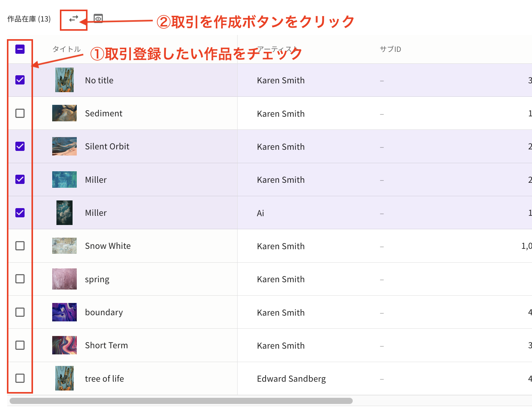Check the boundary row checkbox
This screenshot has height=417, width=532.
[x=20, y=312]
